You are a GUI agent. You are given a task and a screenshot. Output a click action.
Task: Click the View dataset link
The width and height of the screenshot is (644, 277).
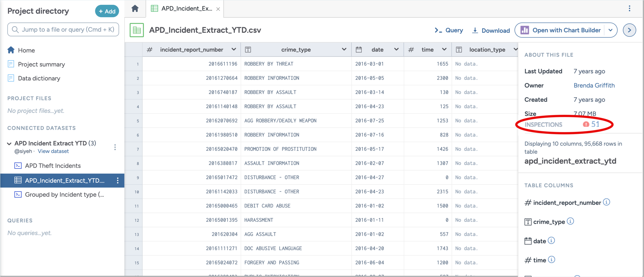click(53, 151)
